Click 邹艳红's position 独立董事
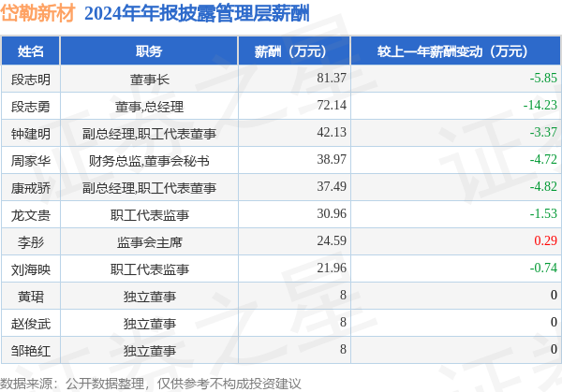This screenshot has height=392, width=562. click(x=150, y=351)
